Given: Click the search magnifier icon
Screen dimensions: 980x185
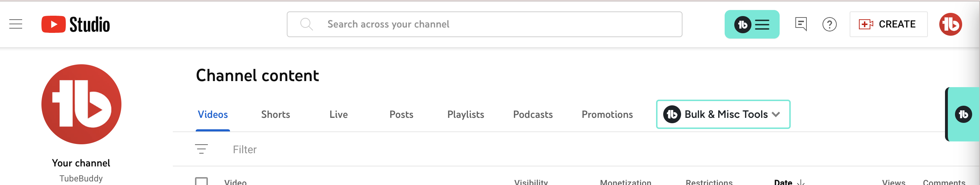Looking at the screenshot, I should click(x=307, y=24).
